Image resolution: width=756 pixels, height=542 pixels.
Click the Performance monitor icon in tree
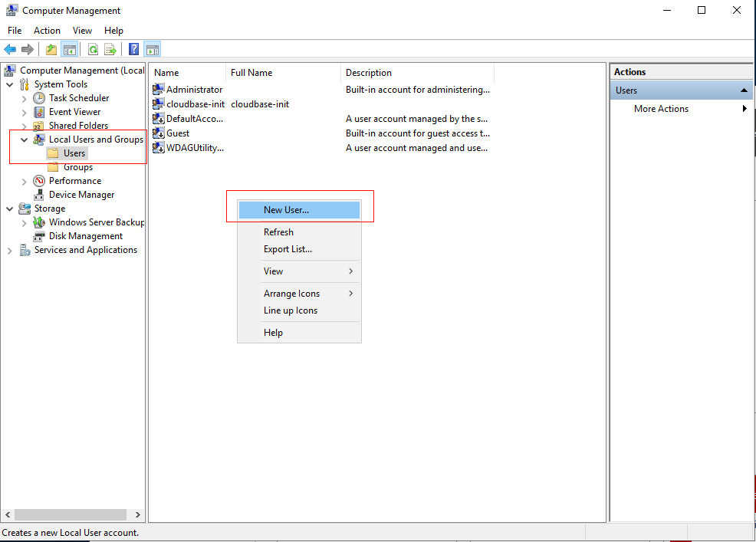pyautogui.click(x=39, y=181)
